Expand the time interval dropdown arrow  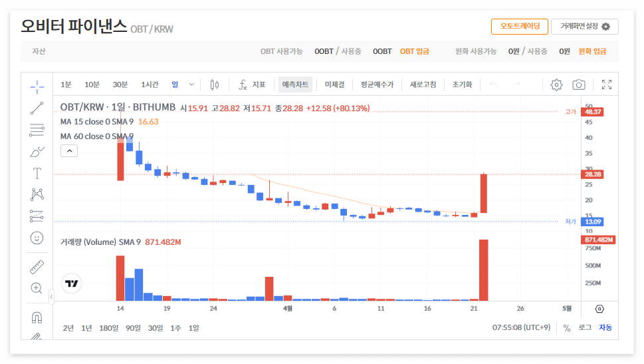click(191, 85)
